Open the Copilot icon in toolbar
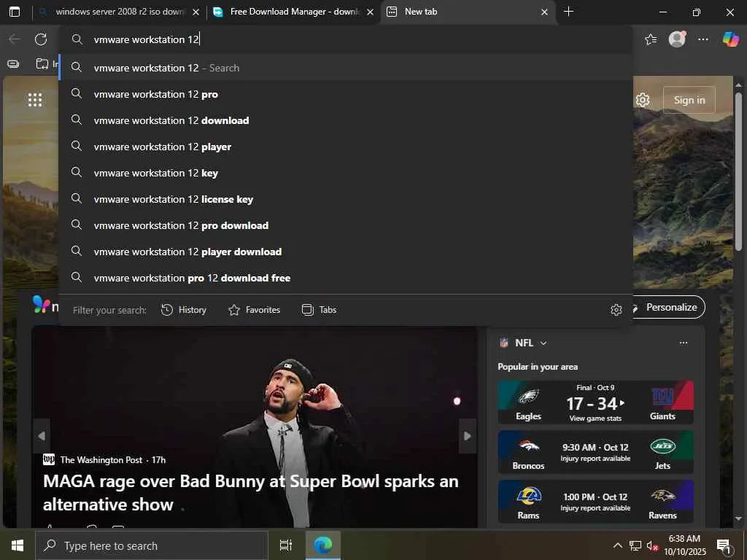 pyautogui.click(x=730, y=39)
